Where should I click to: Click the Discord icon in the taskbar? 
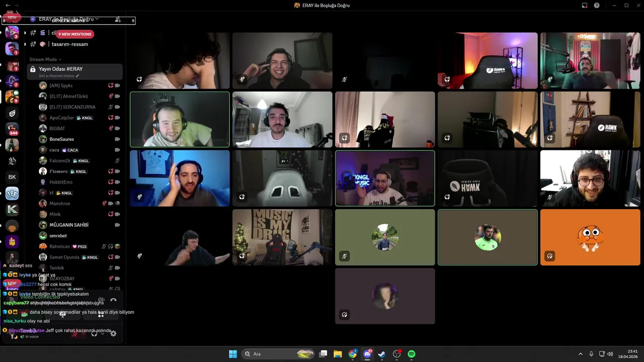[367, 354]
